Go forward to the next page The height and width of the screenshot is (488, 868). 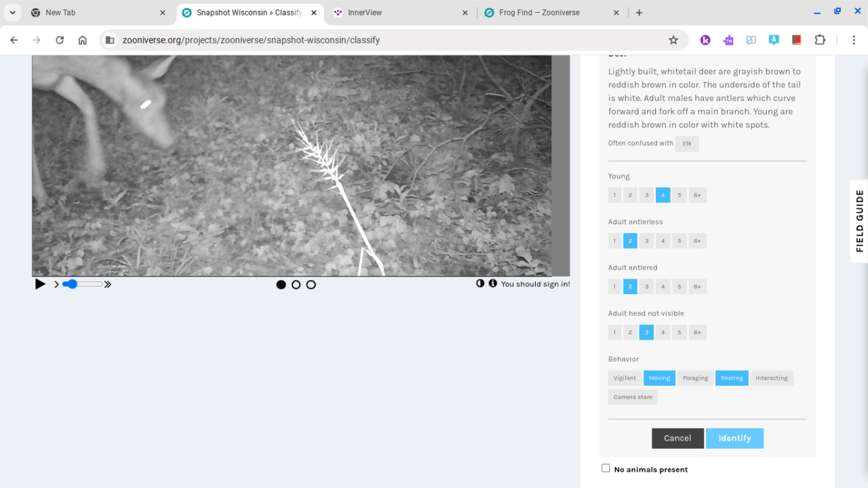click(37, 40)
